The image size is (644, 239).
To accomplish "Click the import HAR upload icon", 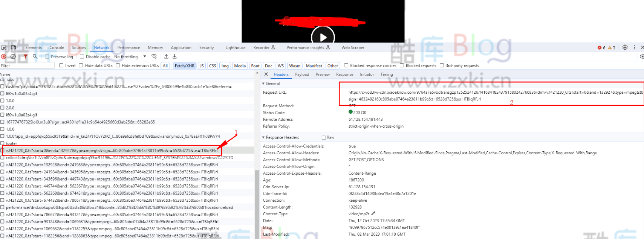I will tap(166, 56).
